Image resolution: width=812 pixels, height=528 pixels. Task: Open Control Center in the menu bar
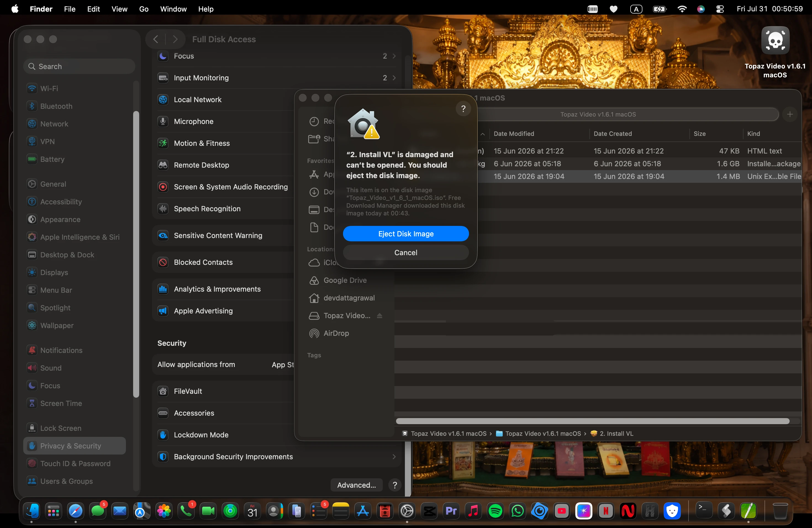(720, 9)
